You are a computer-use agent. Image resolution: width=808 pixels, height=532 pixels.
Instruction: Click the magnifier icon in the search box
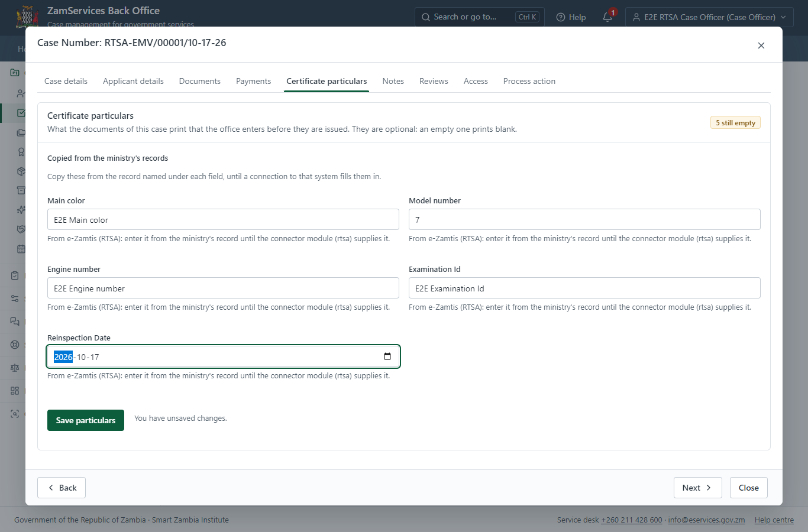click(426, 17)
